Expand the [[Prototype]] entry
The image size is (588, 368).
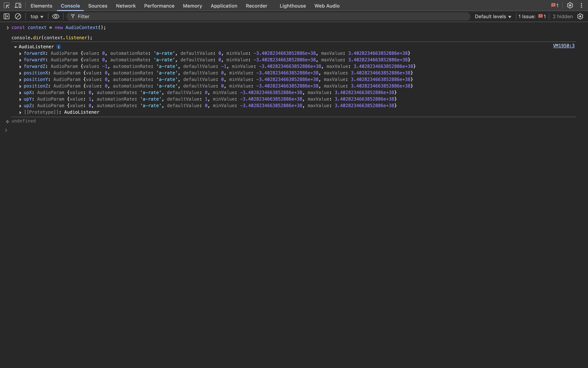click(20, 113)
